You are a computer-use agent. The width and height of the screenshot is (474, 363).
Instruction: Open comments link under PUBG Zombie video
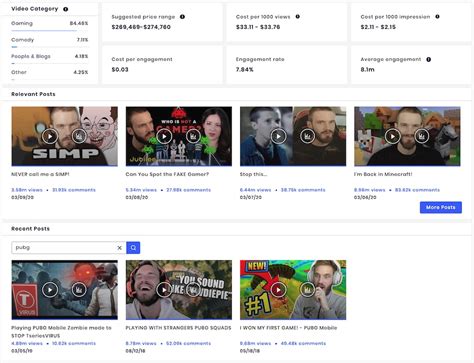coord(74,343)
